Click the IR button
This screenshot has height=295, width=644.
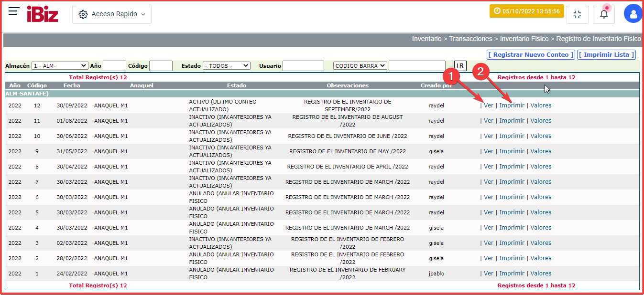[x=460, y=66]
